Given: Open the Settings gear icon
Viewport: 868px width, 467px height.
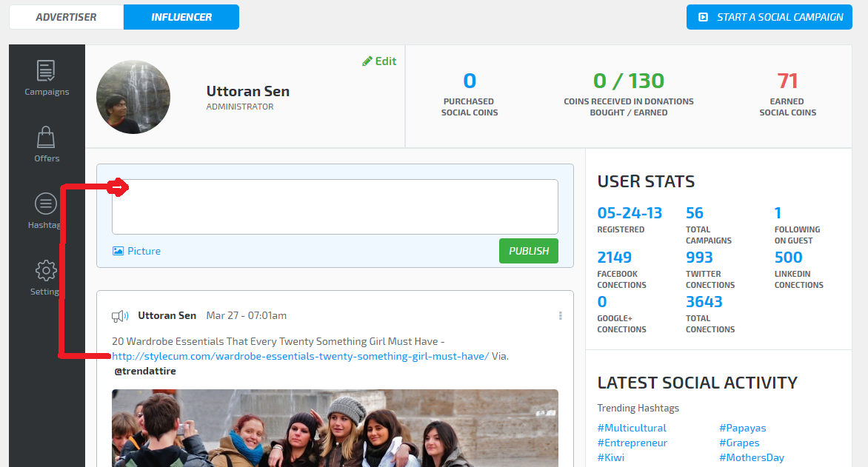Looking at the screenshot, I should (x=46, y=271).
